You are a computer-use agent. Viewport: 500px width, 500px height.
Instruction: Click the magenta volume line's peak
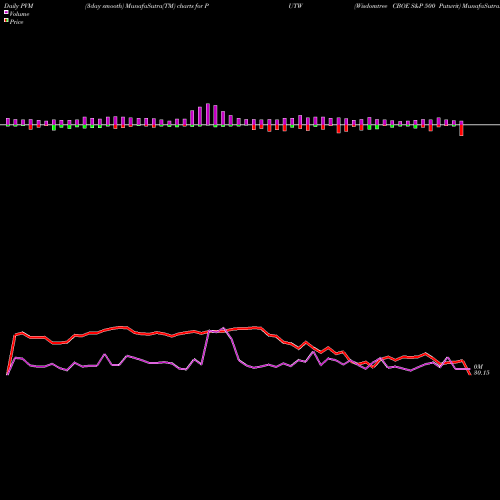tap(223, 328)
